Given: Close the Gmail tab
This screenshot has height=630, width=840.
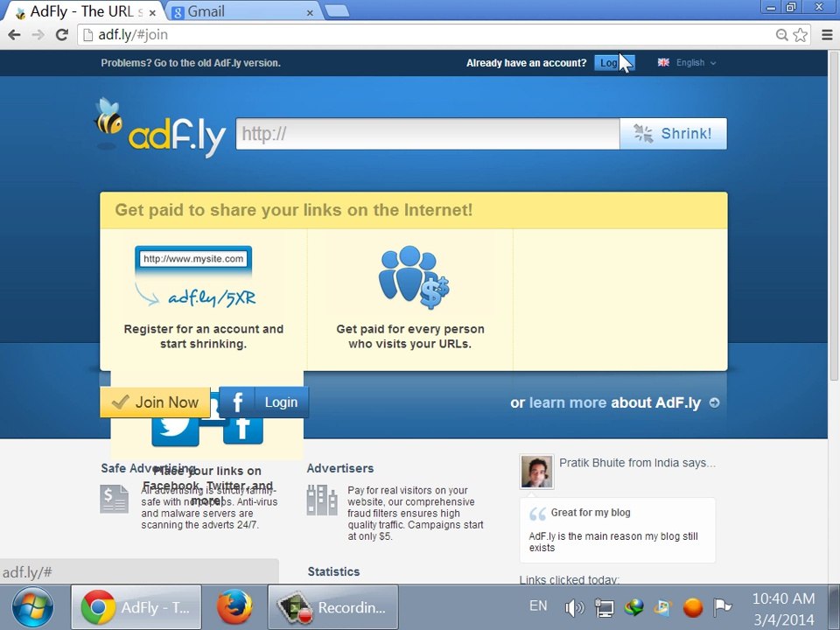Looking at the screenshot, I should tap(310, 12).
